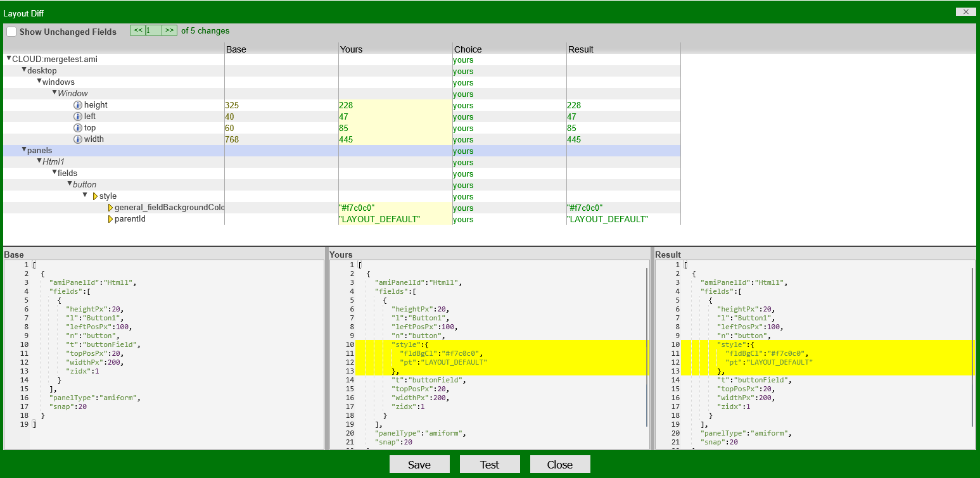The height and width of the screenshot is (478, 980).
Task: Click the info icon beside height field
Action: 78,104
